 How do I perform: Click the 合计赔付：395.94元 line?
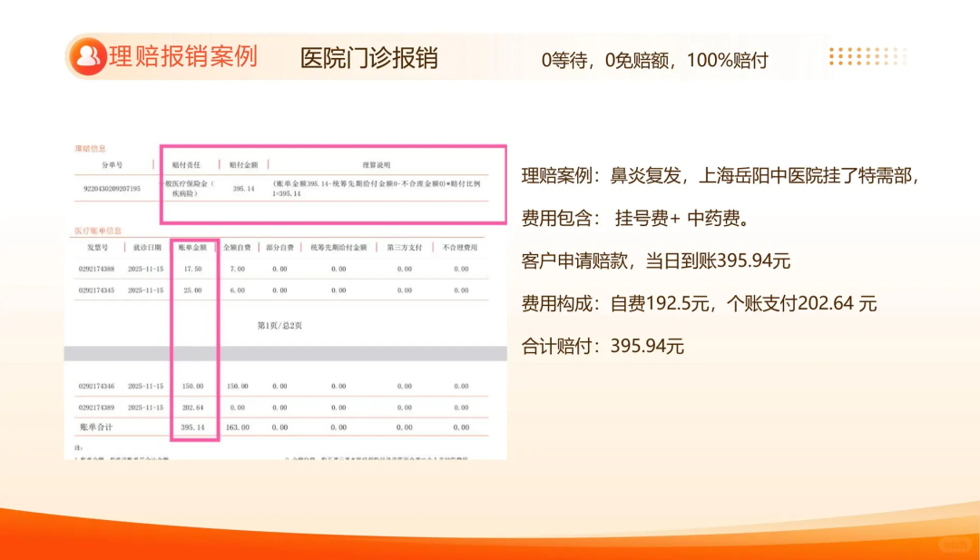(x=603, y=346)
